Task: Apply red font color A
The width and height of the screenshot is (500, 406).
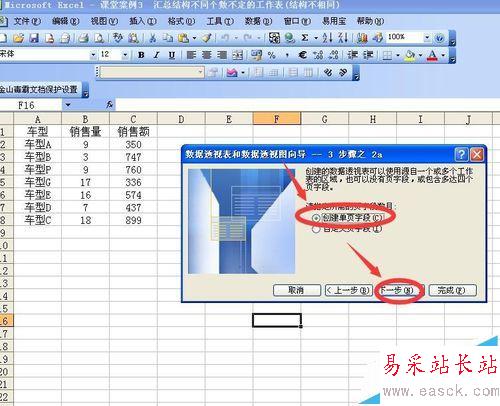Action: point(433,55)
